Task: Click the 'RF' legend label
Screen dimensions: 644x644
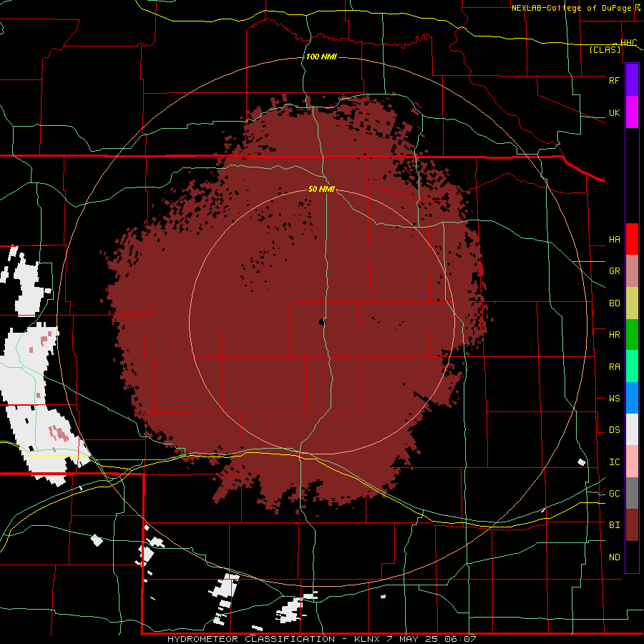Action: pyautogui.click(x=614, y=80)
